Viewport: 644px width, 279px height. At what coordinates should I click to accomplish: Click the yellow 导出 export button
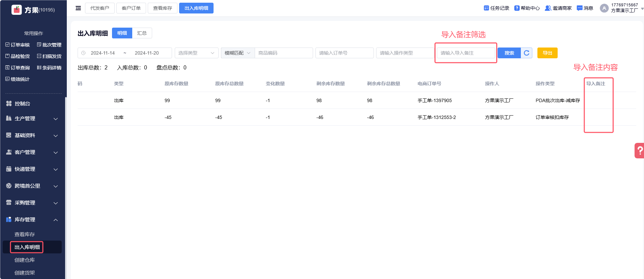(x=547, y=53)
